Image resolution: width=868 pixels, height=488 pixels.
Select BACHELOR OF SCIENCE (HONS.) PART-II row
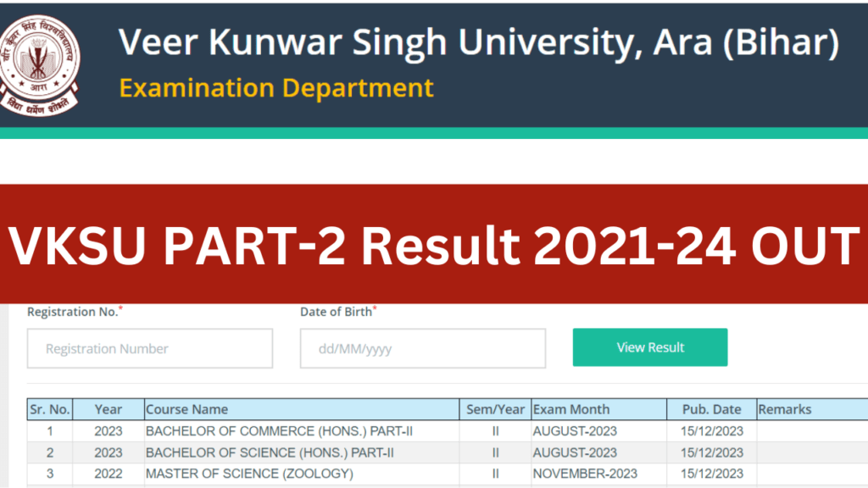[x=448, y=452]
